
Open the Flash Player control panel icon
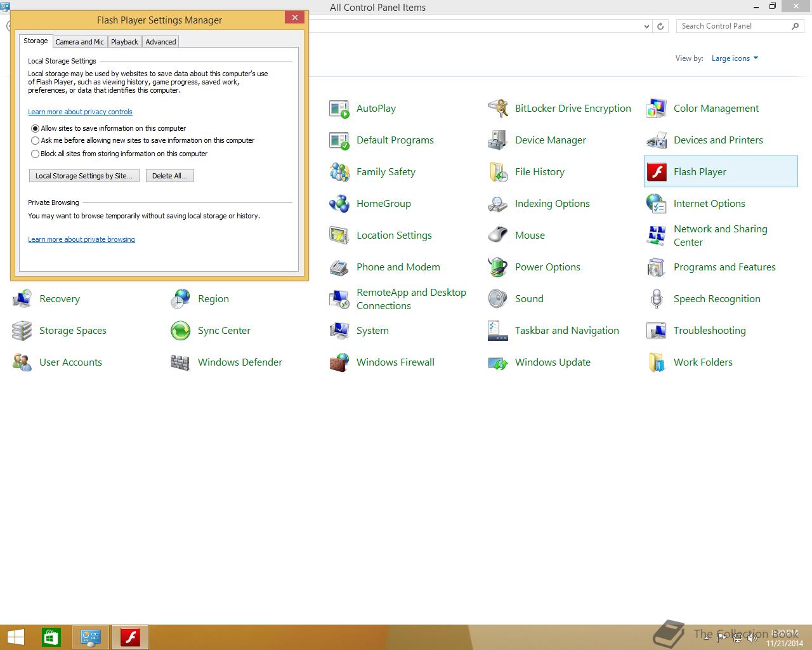(x=657, y=172)
